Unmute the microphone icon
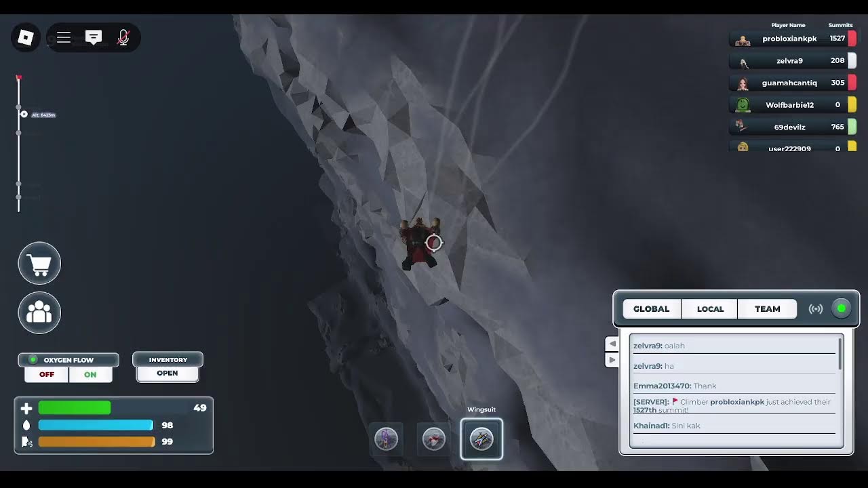 click(123, 38)
